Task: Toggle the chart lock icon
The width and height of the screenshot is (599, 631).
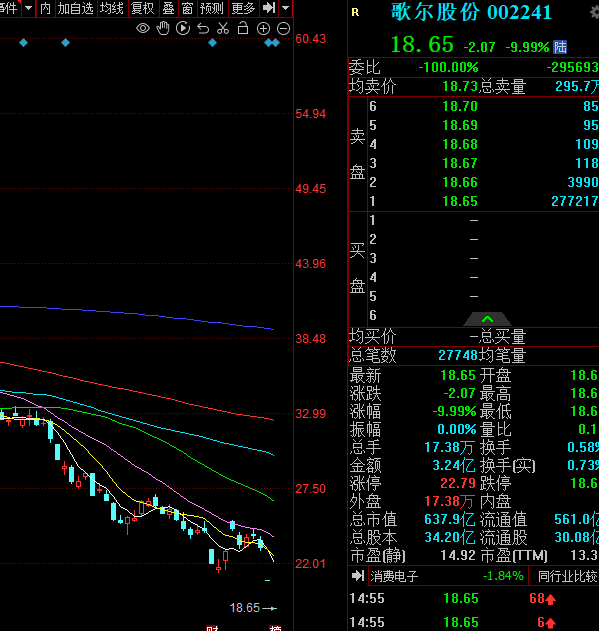Action: coord(243,28)
